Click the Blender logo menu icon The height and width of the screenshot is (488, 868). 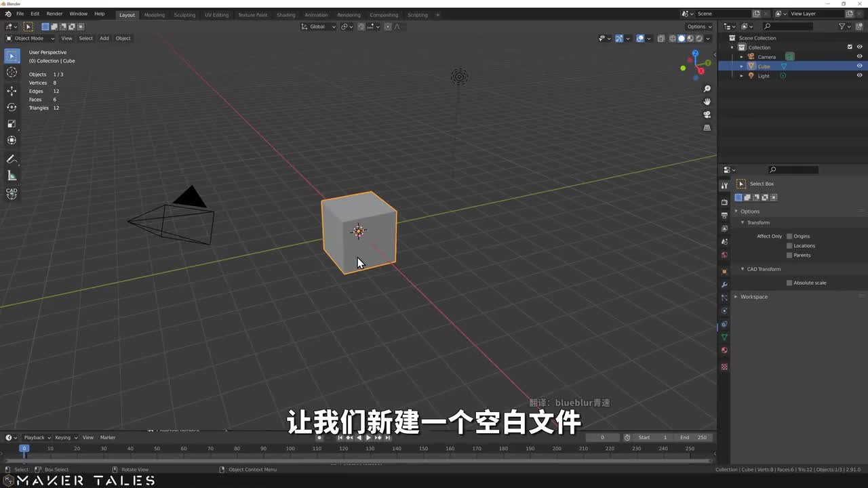click(x=8, y=14)
